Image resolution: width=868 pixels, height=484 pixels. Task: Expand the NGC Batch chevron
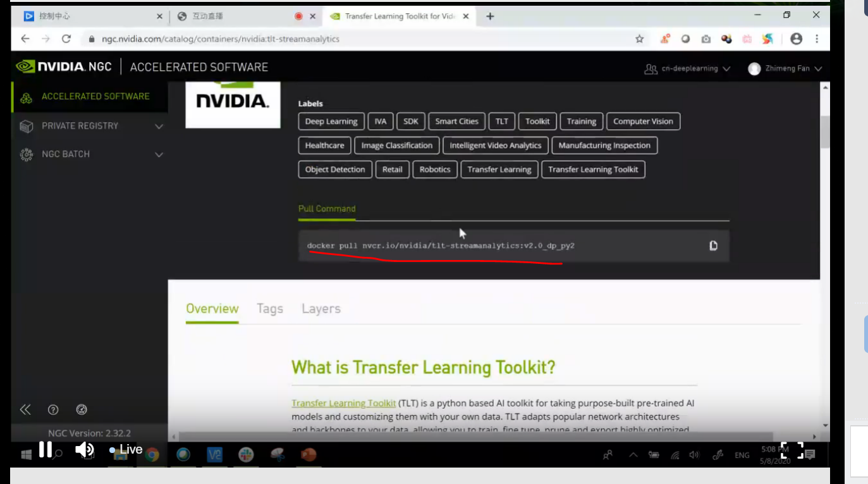159,155
